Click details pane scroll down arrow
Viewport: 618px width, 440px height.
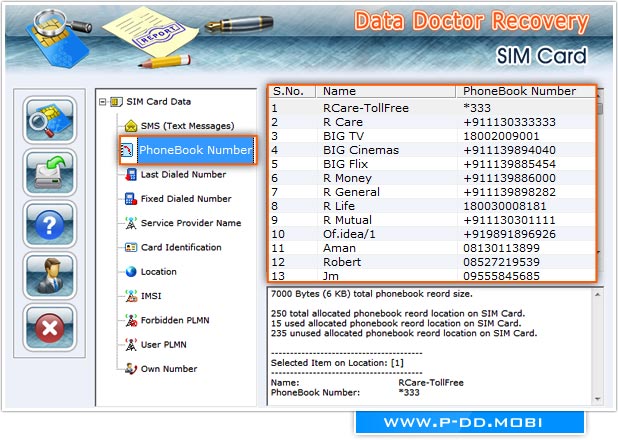(598, 399)
